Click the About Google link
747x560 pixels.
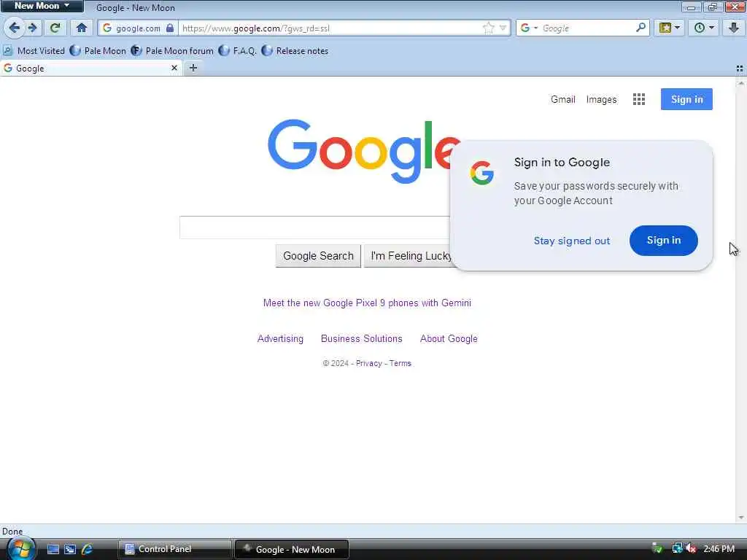pos(449,338)
